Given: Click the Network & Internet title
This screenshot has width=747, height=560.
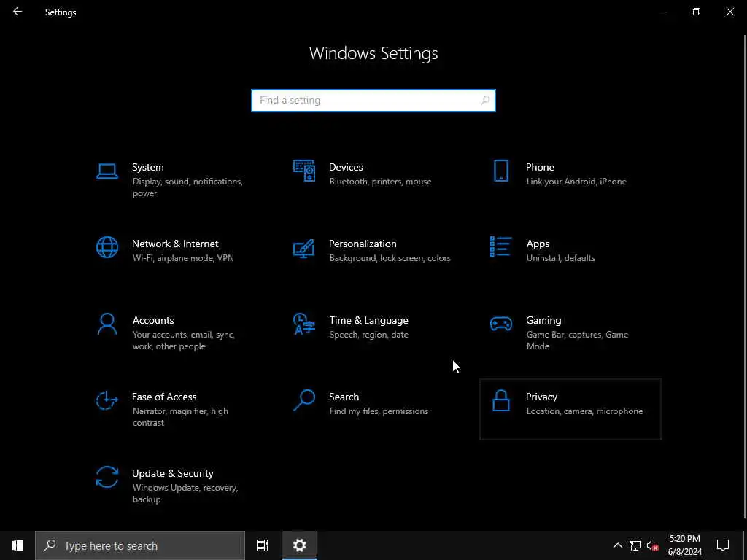Looking at the screenshot, I should 175,244.
